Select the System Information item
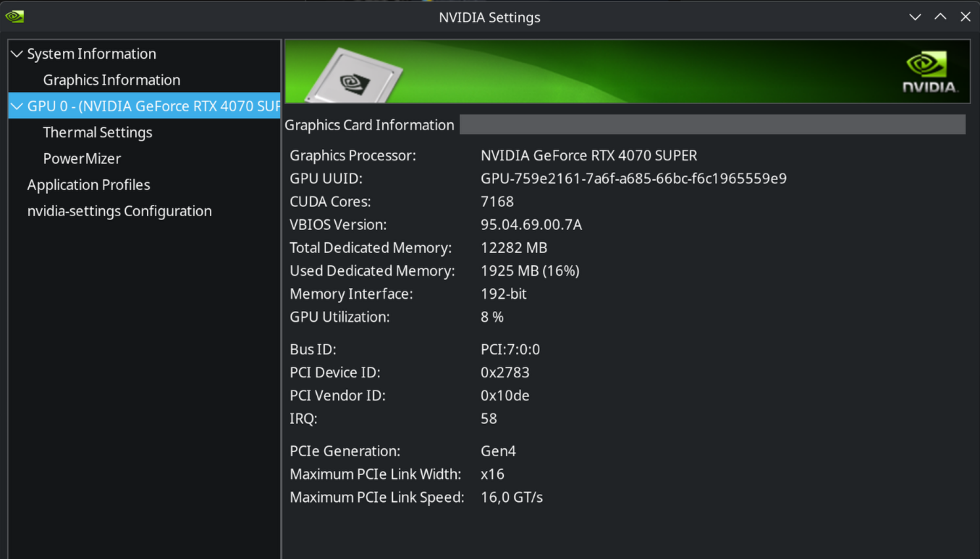The width and height of the screenshot is (980, 559). click(x=91, y=54)
